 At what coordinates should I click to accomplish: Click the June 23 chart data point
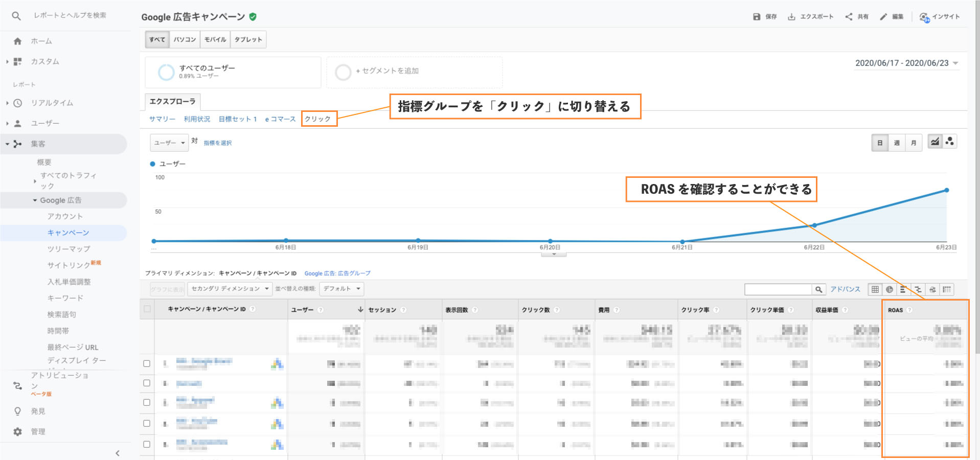pos(947,190)
